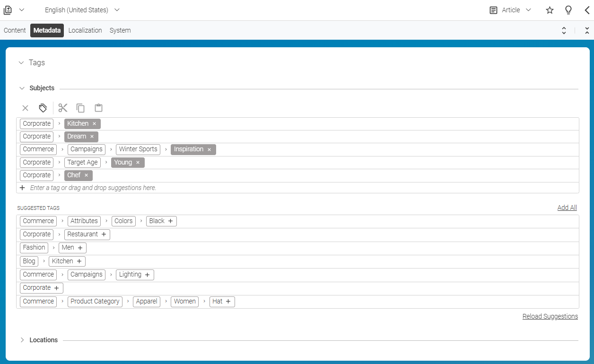
Task: Click the Add All link
Action: [567, 208]
